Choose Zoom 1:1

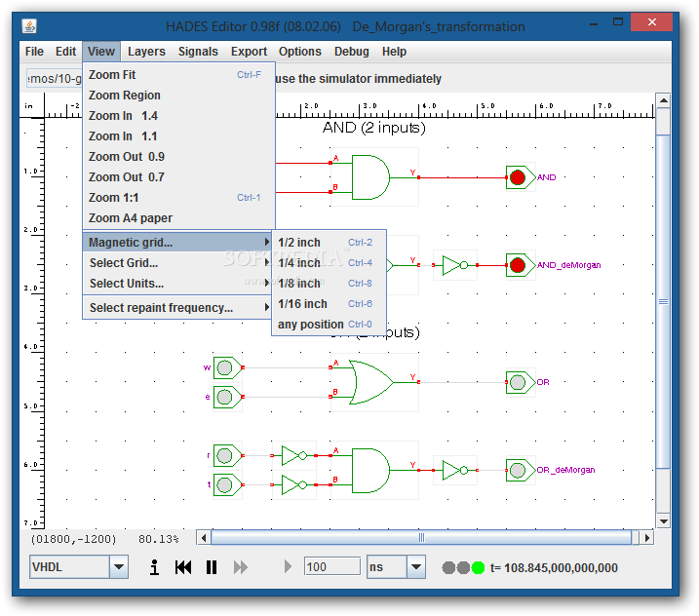(x=178, y=198)
